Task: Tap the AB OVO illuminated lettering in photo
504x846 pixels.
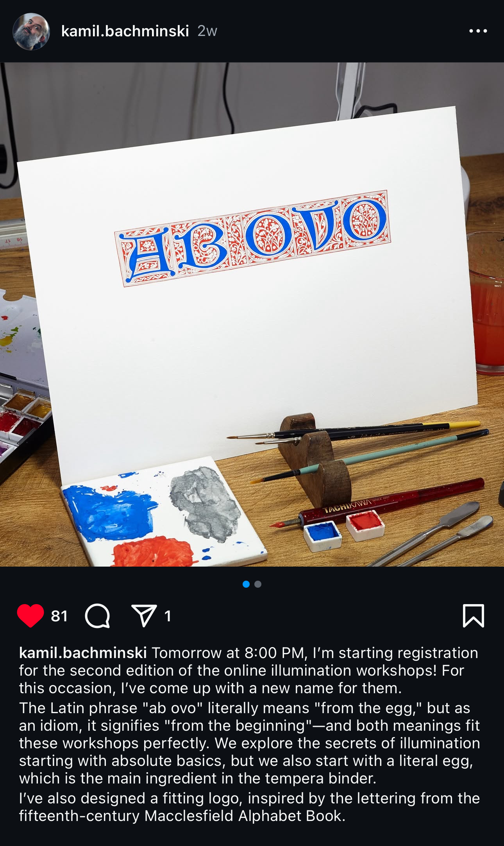Action: pos(253,238)
